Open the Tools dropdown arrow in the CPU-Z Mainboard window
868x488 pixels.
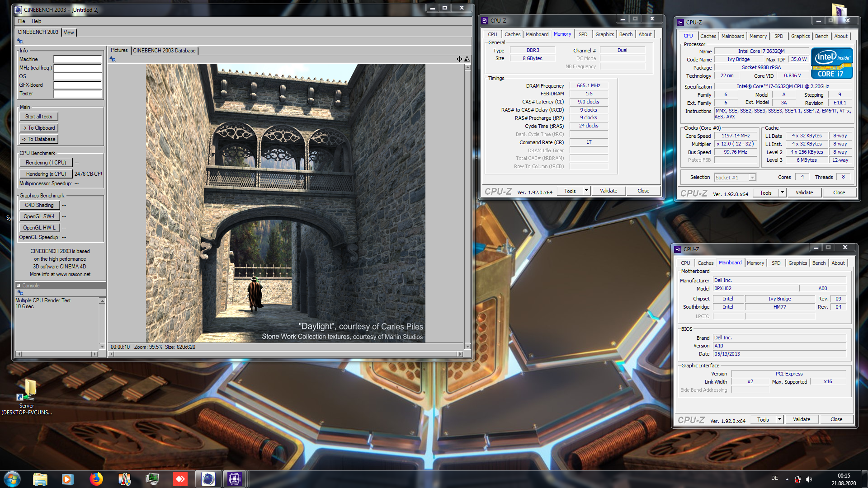(x=779, y=419)
